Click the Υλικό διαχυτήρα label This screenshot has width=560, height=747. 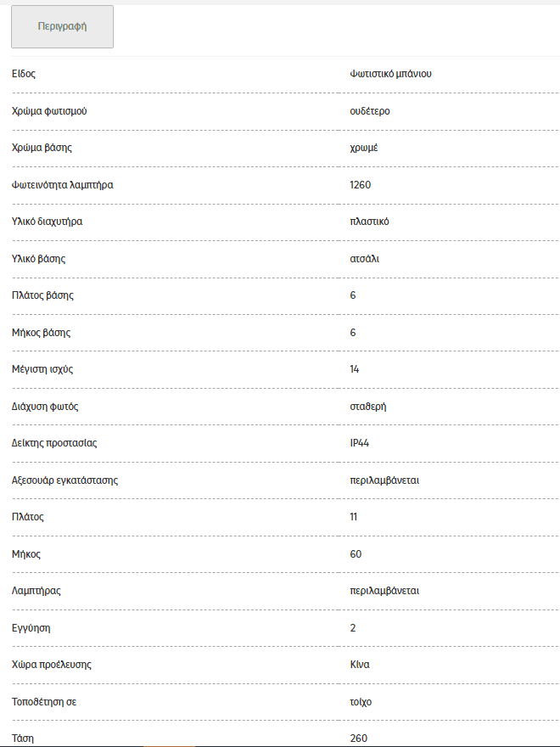tap(48, 222)
